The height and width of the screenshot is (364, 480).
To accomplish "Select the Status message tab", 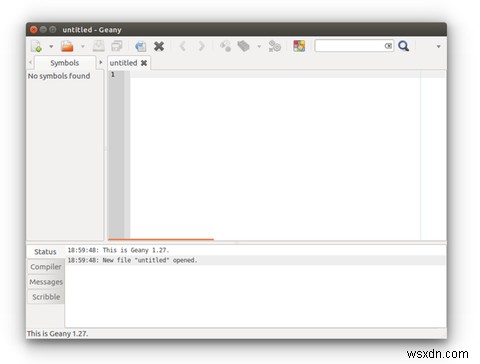I will tap(45, 252).
